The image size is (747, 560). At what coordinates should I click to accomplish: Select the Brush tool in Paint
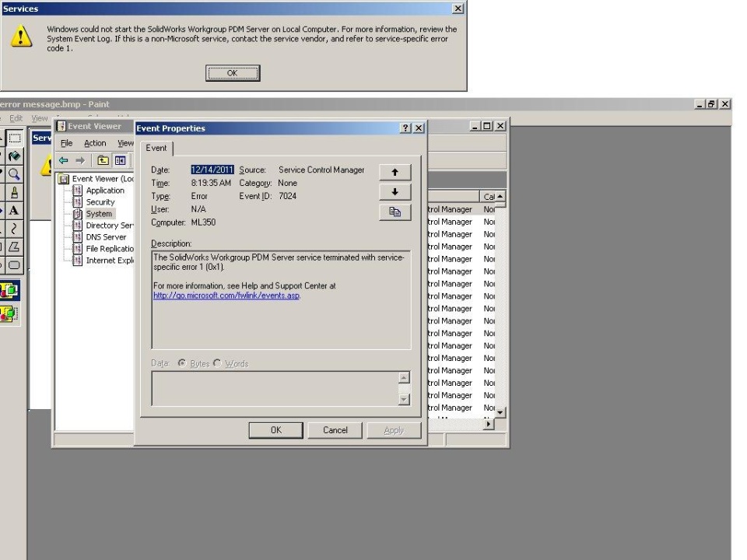pyautogui.click(x=14, y=192)
